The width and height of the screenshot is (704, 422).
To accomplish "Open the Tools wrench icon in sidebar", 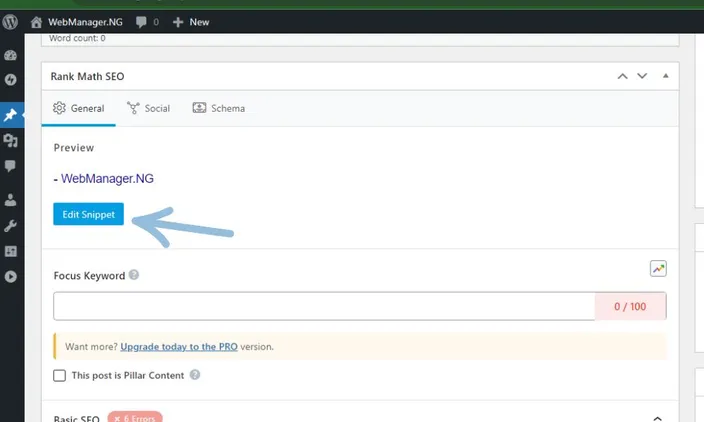I will pos(10,225).
